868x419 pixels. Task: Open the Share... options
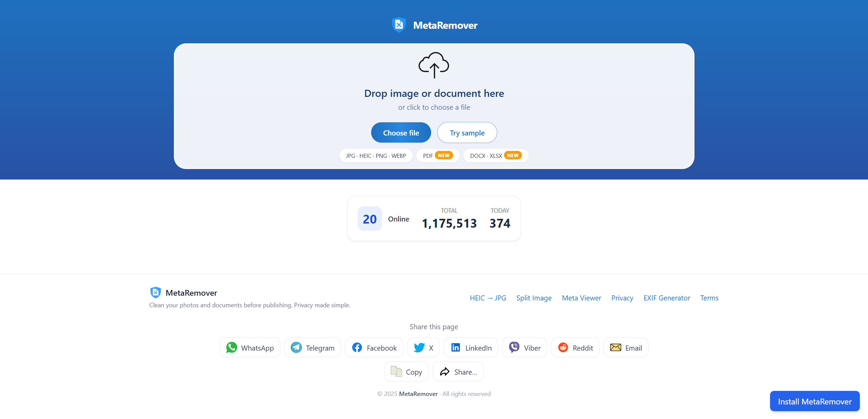458,371
